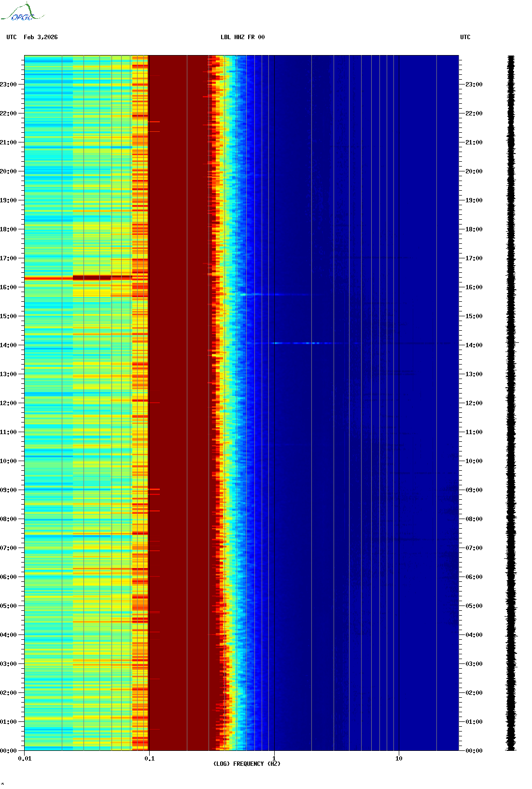Click the 10 Hz frequency axis tick label
The height and width of the screenshot is (789, 532).
click(x=399, y=759)
